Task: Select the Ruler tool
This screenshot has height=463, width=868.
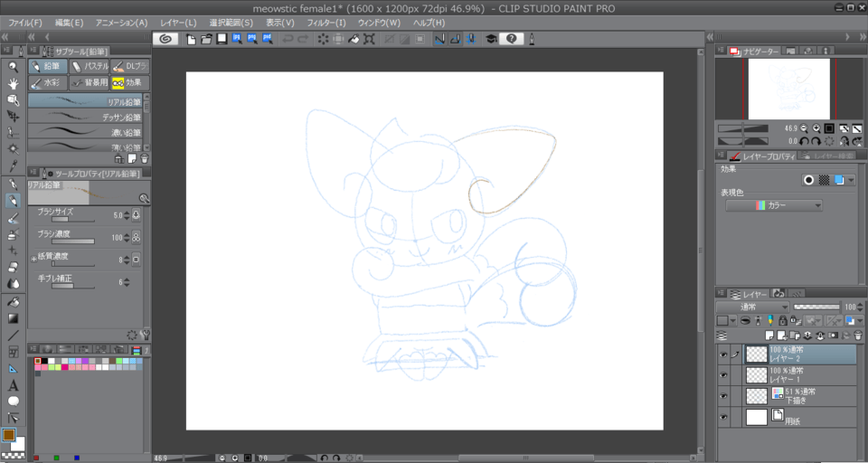Action: (x=14, y=368)
